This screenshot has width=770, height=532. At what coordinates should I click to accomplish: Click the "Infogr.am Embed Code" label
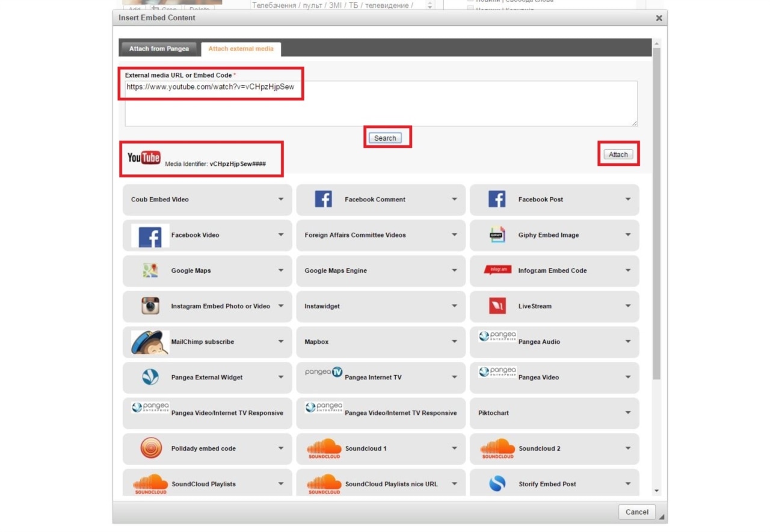coord(553,271)
